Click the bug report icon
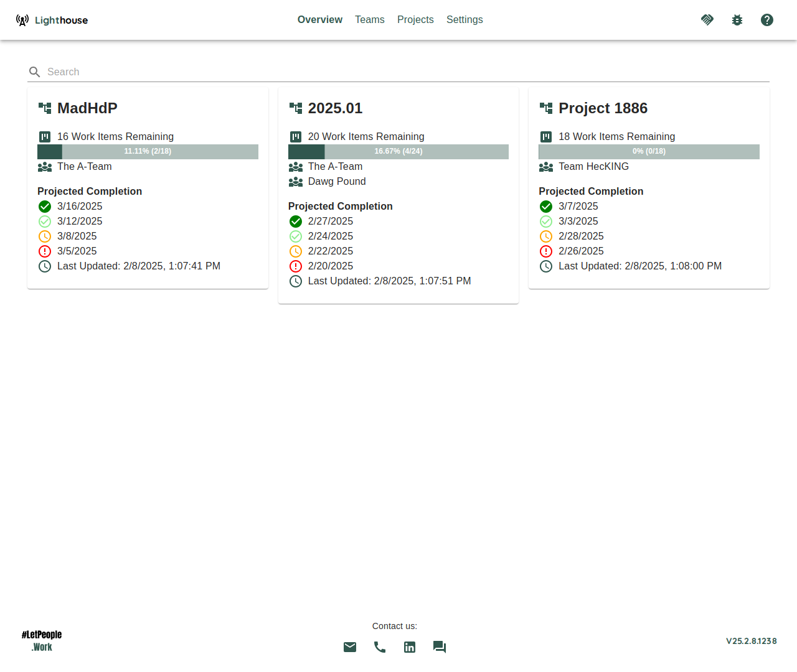797x672 pixels. [x=737, y=20]
